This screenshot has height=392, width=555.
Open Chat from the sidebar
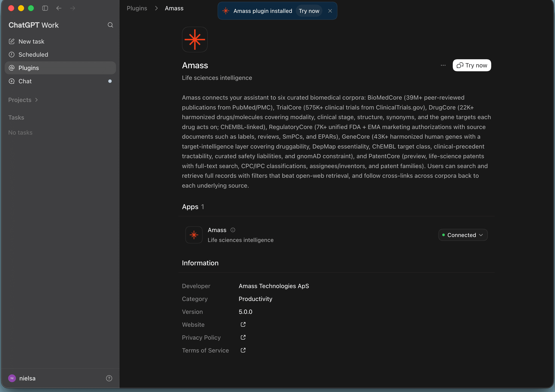coord(60,81)
